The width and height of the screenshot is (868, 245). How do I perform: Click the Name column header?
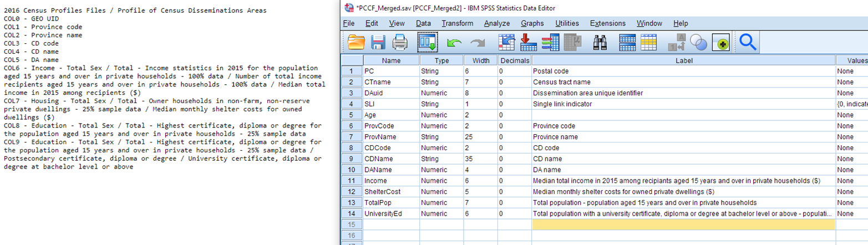point(391,60)
